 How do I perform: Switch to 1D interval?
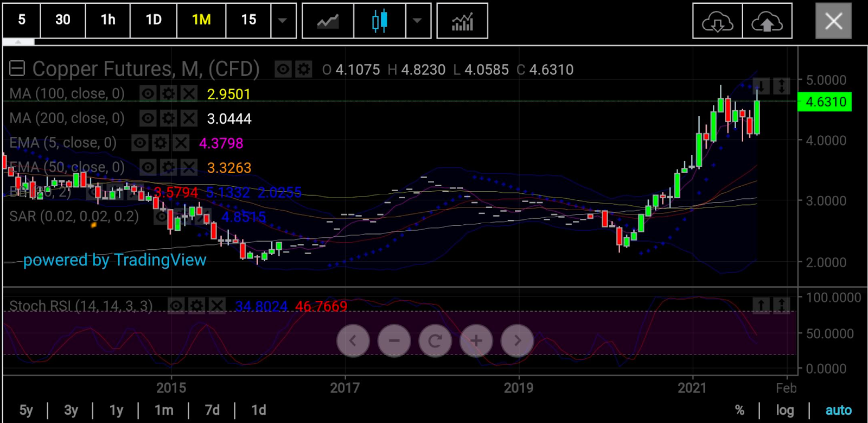point(154,20)
